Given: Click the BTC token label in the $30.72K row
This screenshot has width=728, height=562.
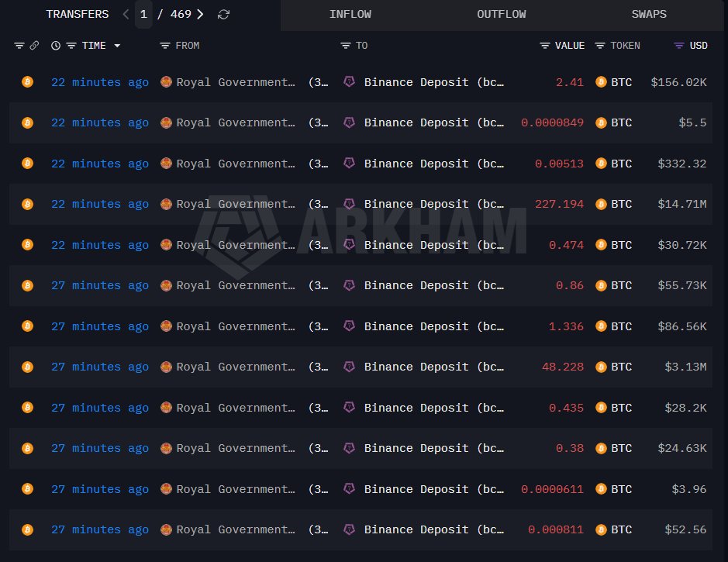Looking at the screenshot, I should pos(621,245).
